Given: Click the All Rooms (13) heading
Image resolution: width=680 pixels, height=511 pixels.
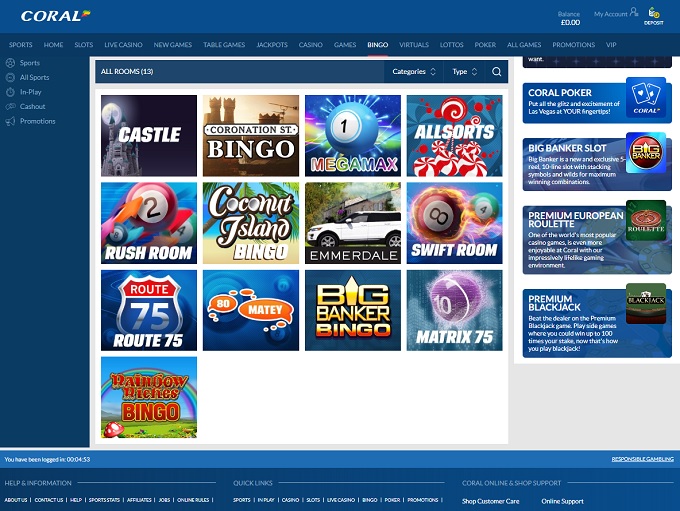Looking at the screenshot, I should pyautogui.click(x=127, y=72).
